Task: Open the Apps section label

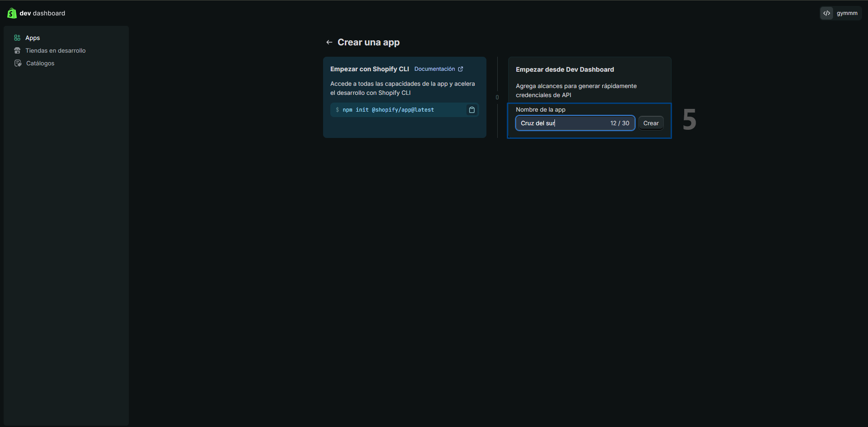Action: point(33,38)
